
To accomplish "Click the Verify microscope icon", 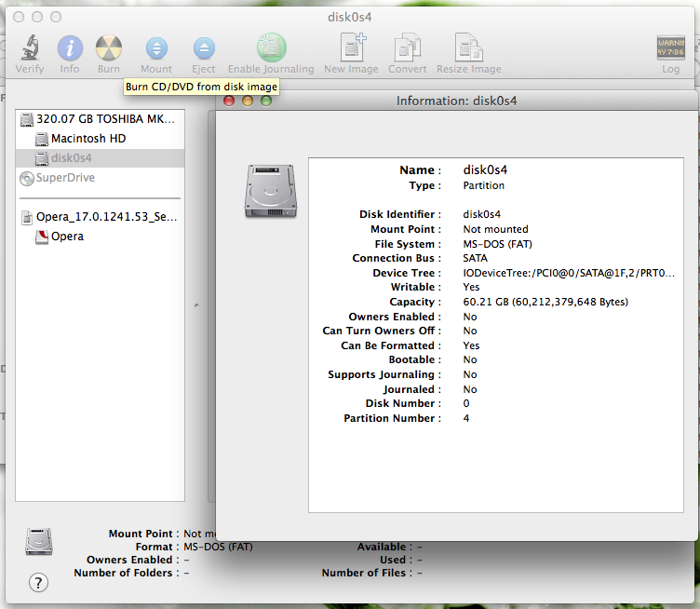I will (x=30, y=47).
